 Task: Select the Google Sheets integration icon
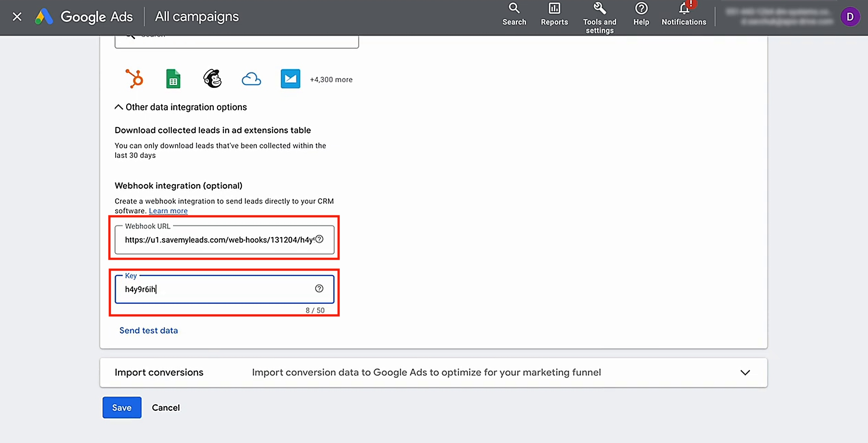click(173, 79)
